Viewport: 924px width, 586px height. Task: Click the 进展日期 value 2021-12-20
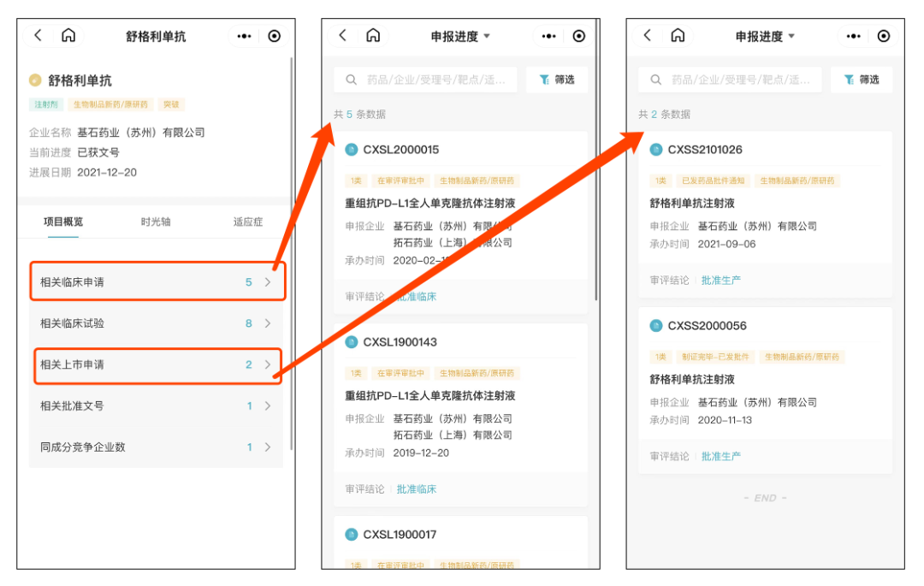coord(107,173)
